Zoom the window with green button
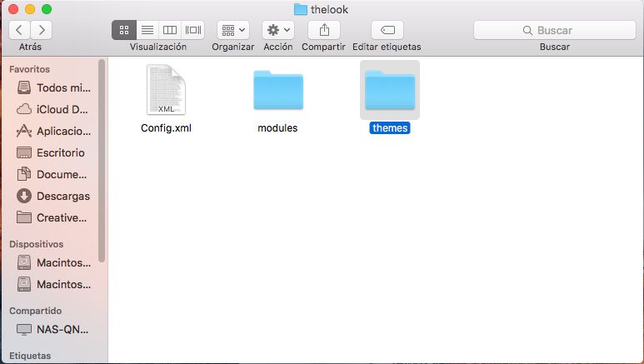Viewport: 644px width, 364px height. (47, 9)
